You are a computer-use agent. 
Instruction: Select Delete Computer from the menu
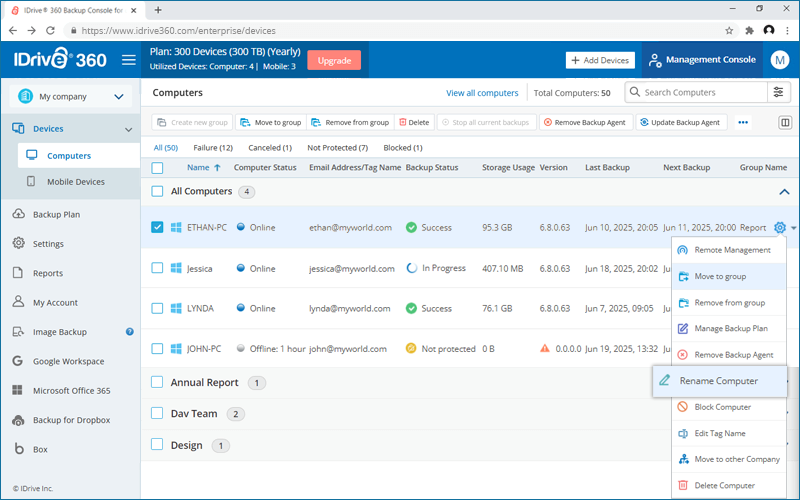729,486
